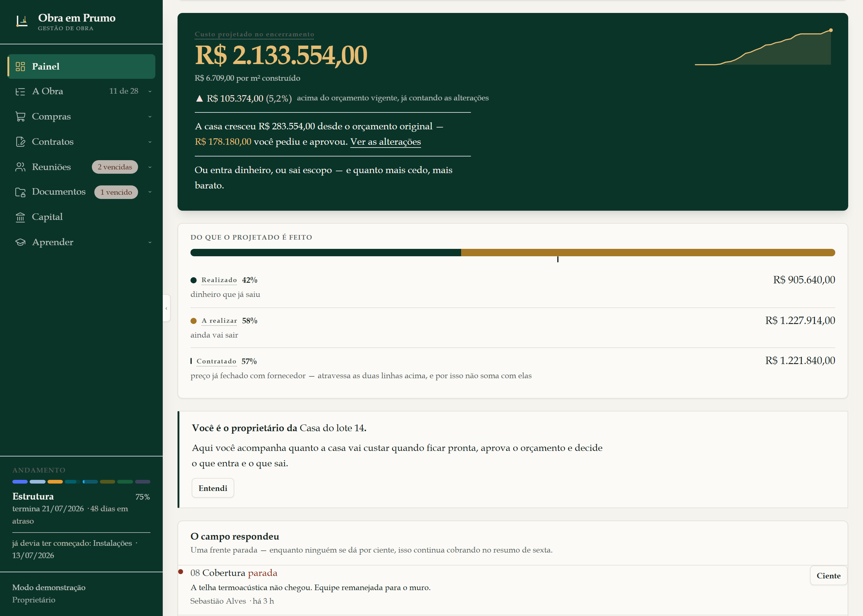Click the Contratado marker on progress bar
Image resolution: width=863 pixels, height=616 pixels.
[558, 259]
